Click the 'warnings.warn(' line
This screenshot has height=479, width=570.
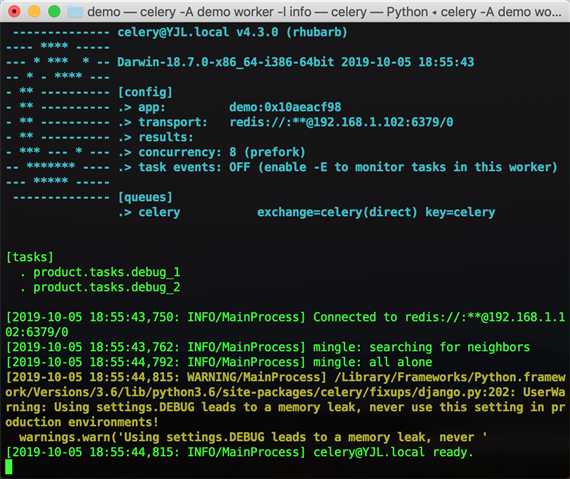point(253,437)
